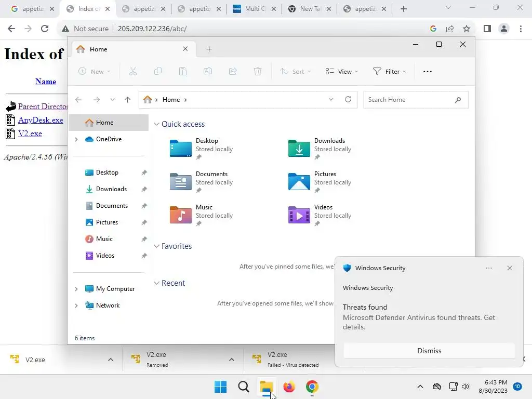Click the Delete trash icon in Explorer toolbar
The image size is (532, 399).
pos(258,71)
